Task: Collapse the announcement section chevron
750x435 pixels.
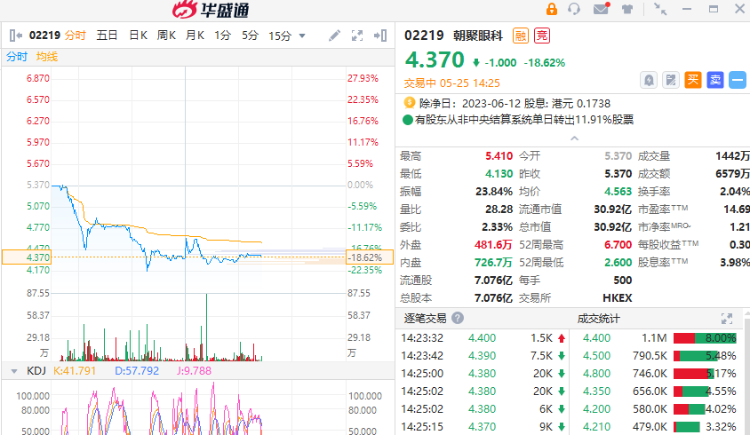Action: pos(574,138)
